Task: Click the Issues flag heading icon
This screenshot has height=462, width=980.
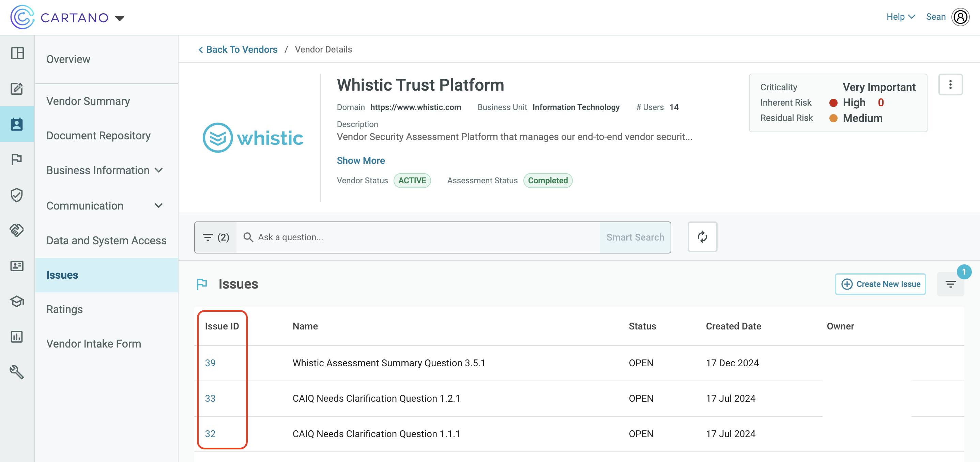Action: pos(202,284)
